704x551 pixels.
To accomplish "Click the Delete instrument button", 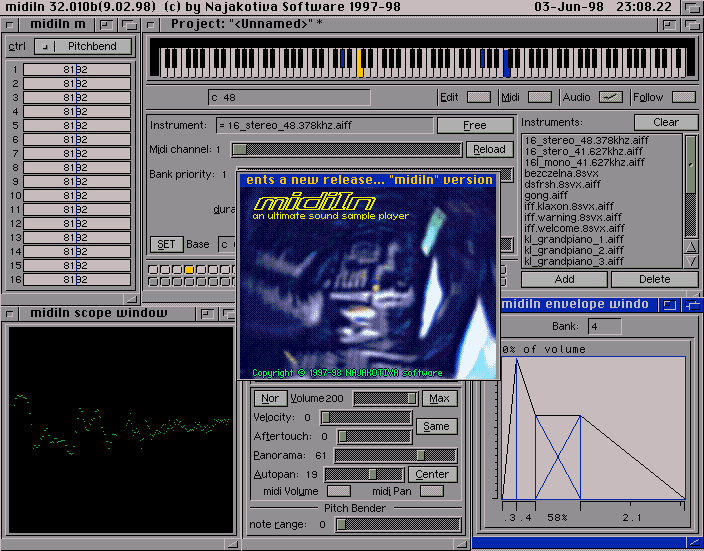I will pyautogui.click(x=655, y=279).
